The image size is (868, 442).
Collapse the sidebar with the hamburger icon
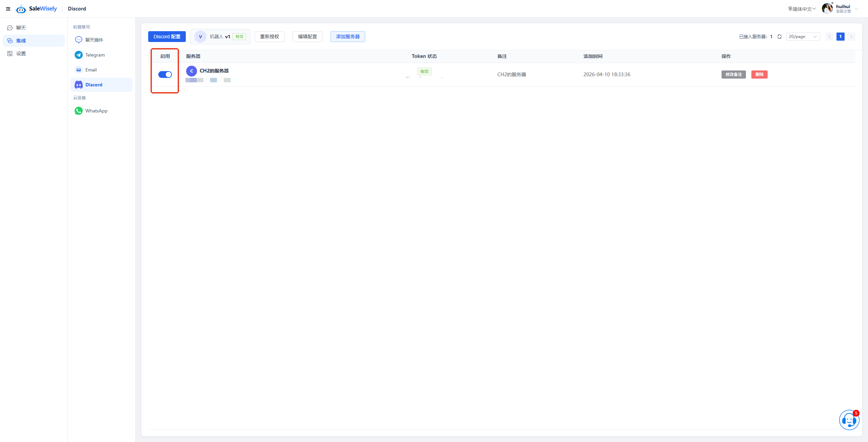pyautogui.click(x=8, y=9)
